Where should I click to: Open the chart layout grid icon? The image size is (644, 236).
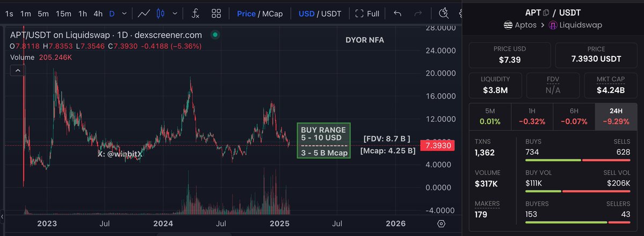coord(216,13)
